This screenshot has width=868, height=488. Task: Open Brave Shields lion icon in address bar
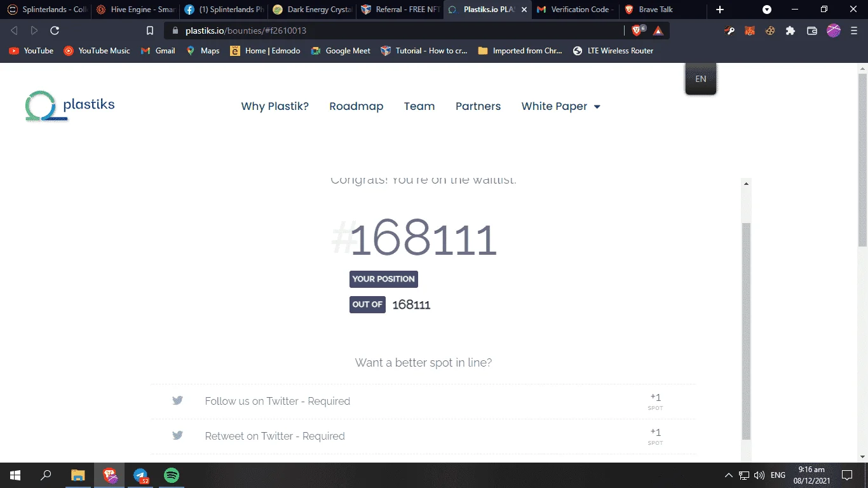pos(637,30)
